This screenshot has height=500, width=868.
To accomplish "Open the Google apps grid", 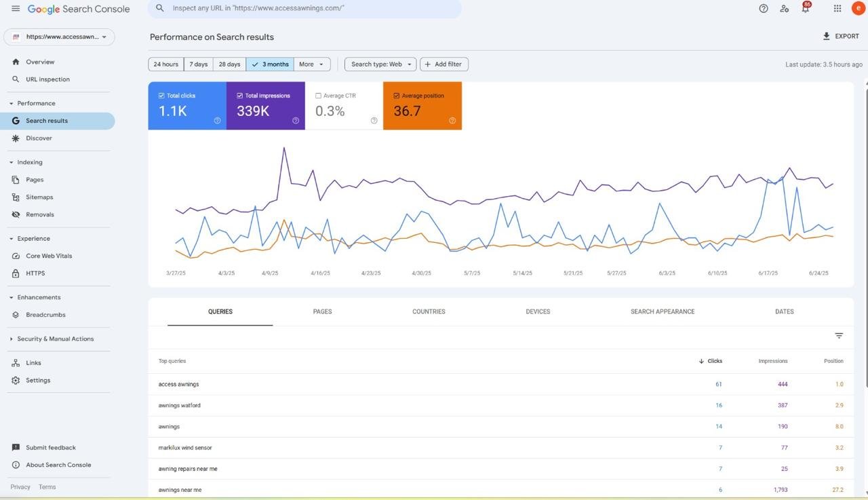I will click(837, 8).
